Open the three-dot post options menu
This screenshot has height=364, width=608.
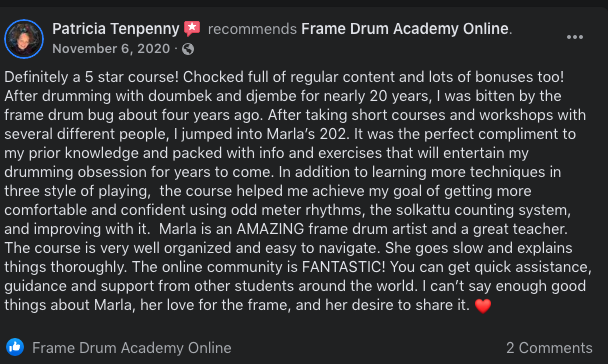(x=575, y=37)
